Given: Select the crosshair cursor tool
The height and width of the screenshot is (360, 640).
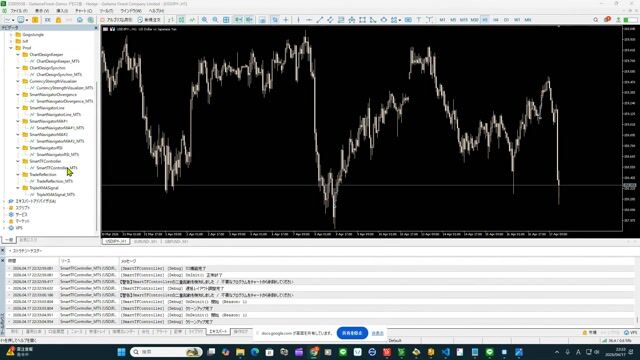Looking at the screenshot, I should [286, 20].
